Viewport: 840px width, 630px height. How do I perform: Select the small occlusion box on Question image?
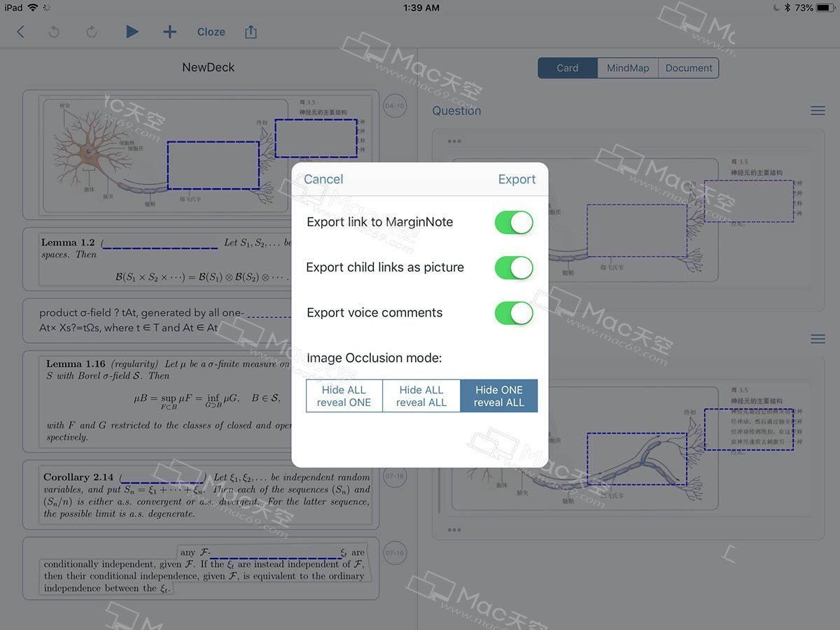748,201
